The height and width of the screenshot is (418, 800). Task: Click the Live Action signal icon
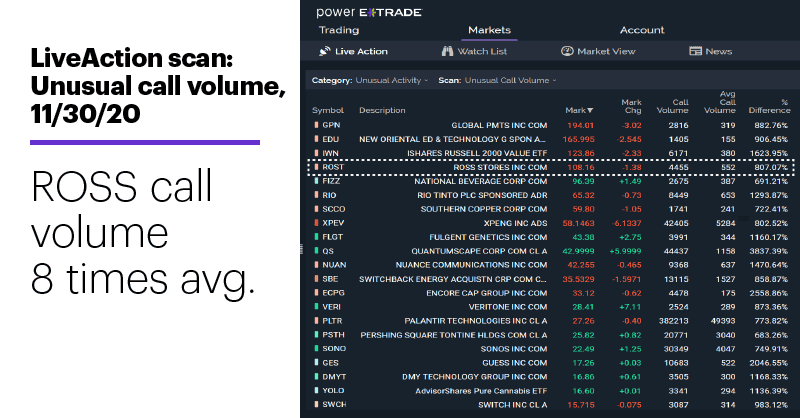(x=324, y=51)
